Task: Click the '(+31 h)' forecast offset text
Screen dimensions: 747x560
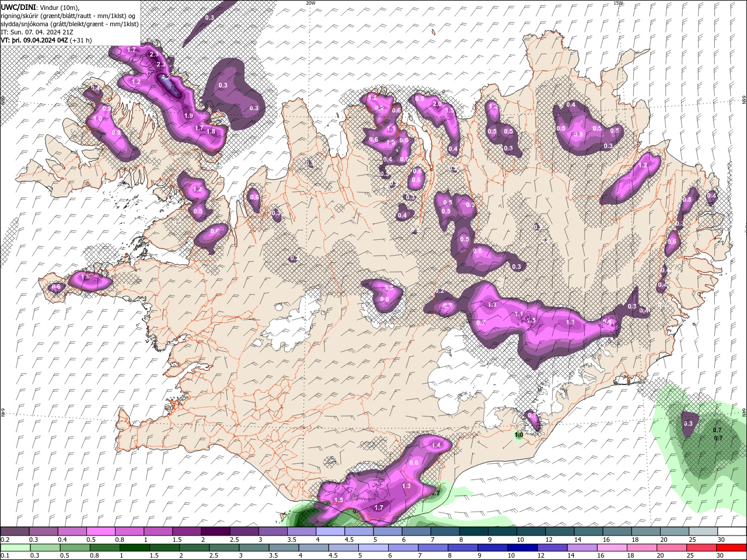Action: click(x=81, y=40)
